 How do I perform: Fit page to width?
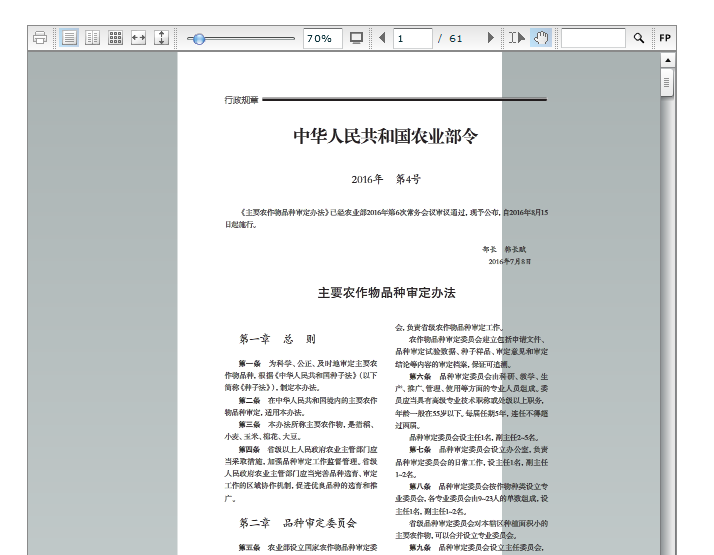[138, 38]
